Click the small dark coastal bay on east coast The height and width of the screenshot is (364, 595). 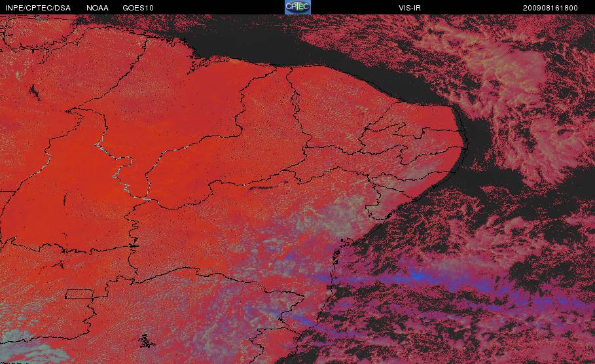coord(336,255)
